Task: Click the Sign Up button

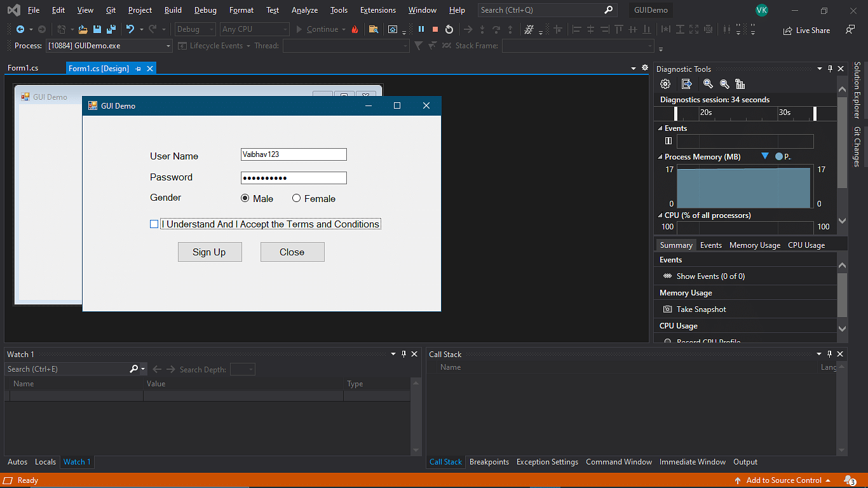Action: click(210, 252)
